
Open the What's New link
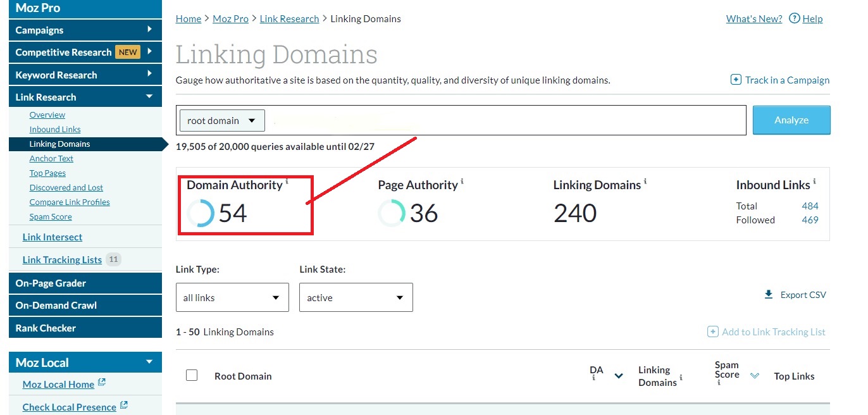753,18
